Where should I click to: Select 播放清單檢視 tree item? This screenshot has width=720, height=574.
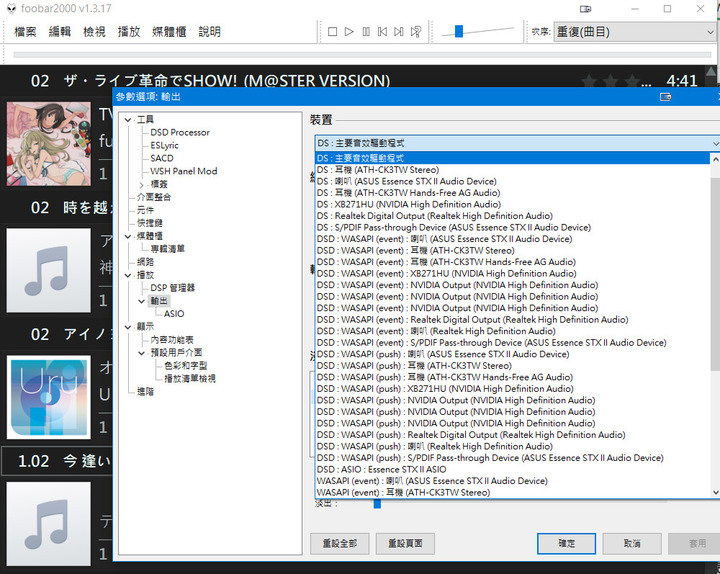click(x=190, y=378)
